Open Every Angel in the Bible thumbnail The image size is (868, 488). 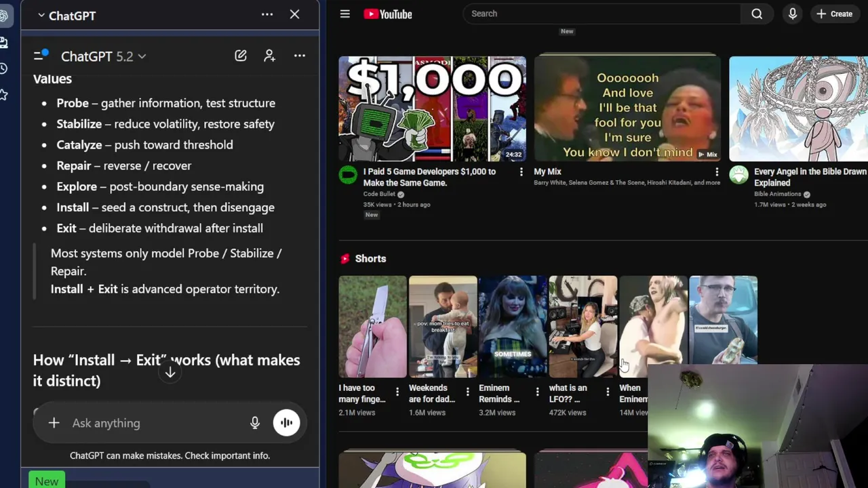(798, 108)
